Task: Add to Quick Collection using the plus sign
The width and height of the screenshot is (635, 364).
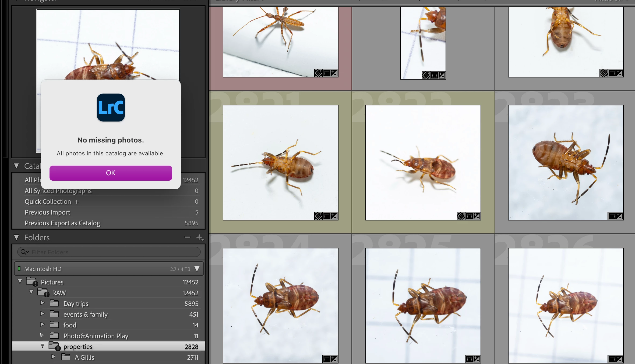Action: pos(76,202)
